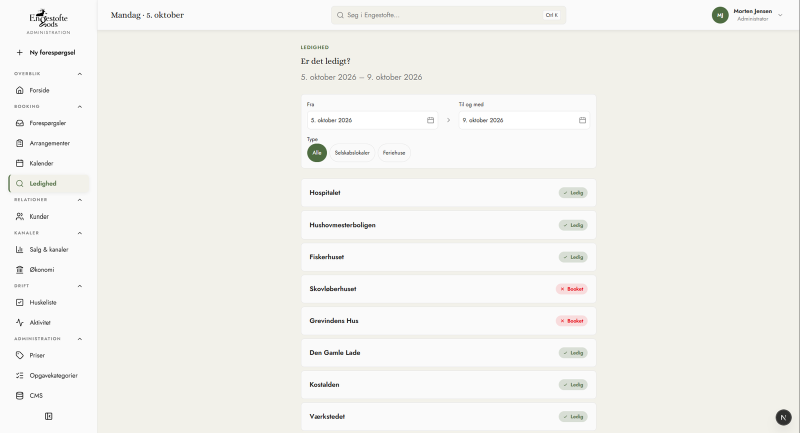Viewport: 800px width, 433px height.
Task: Collapse the Kanaler sidebar section
Action: 80,233
